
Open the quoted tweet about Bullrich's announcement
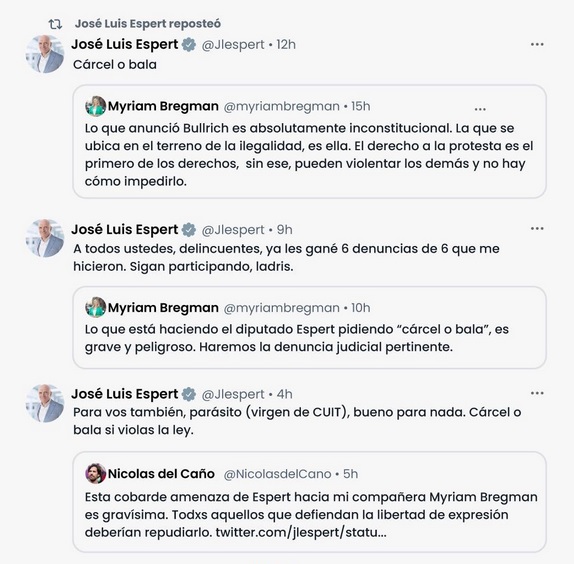point(309,142)
